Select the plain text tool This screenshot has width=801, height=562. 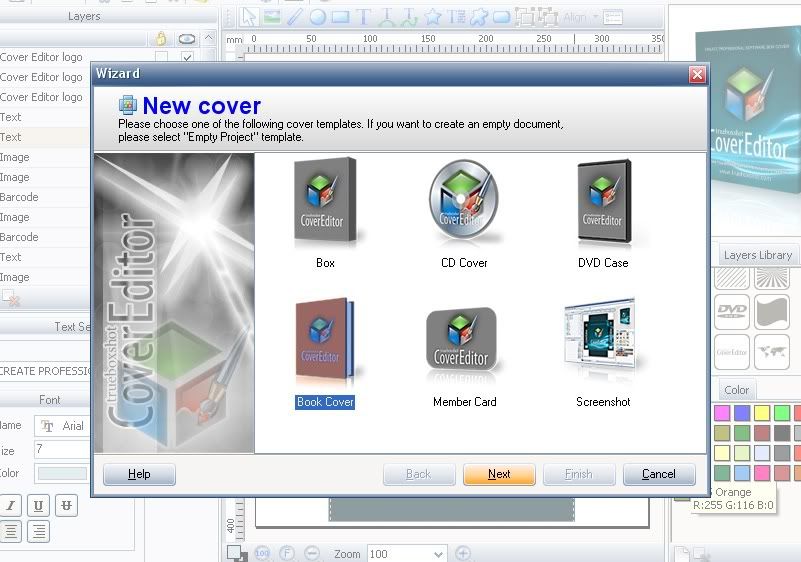pos(363,17)
